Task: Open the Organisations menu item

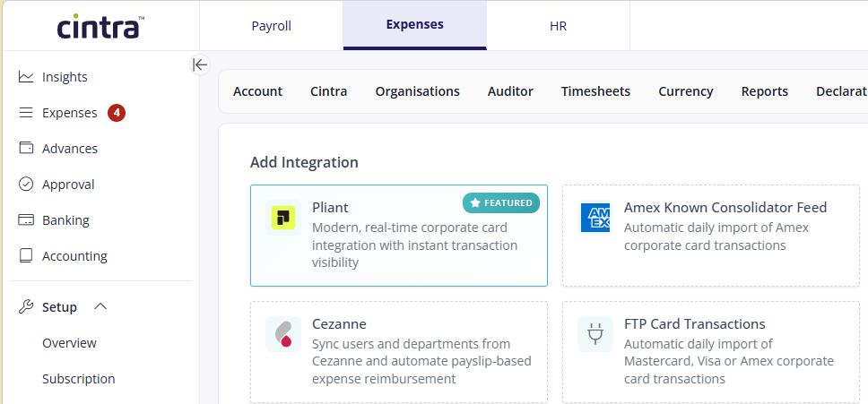Action: click(x=417, y=91)
